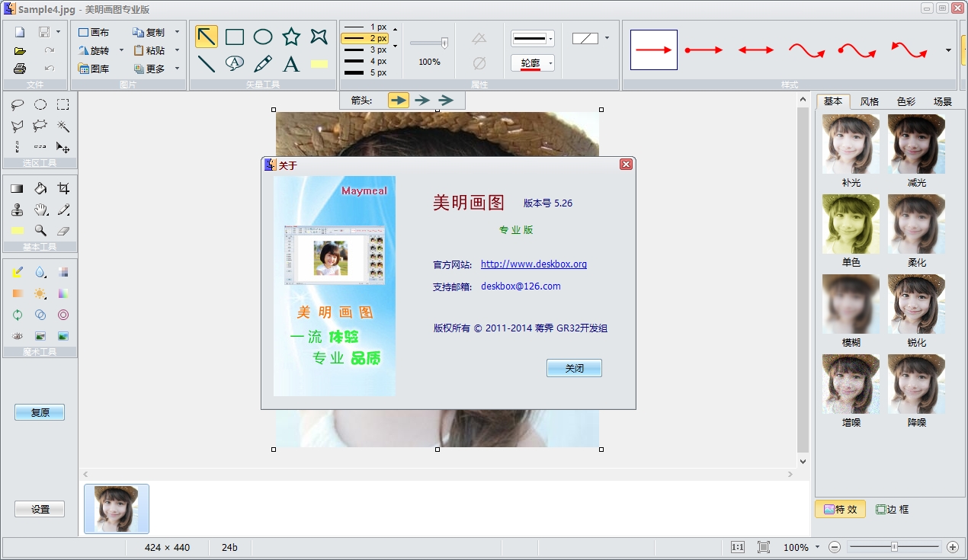This screenshot has height=560, width=968.
Task: Switch to the 场景 scene tab
Action: pyautogui.click(x=943, y=101)
